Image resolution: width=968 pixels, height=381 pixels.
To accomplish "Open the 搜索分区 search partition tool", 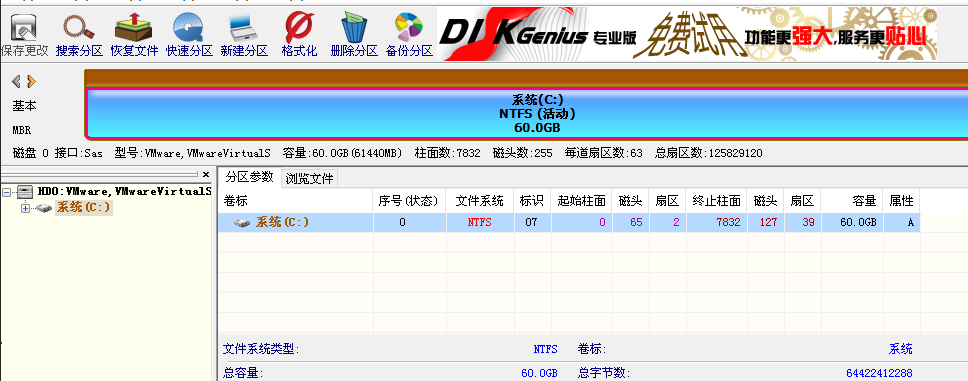I will tap(79, 36).
